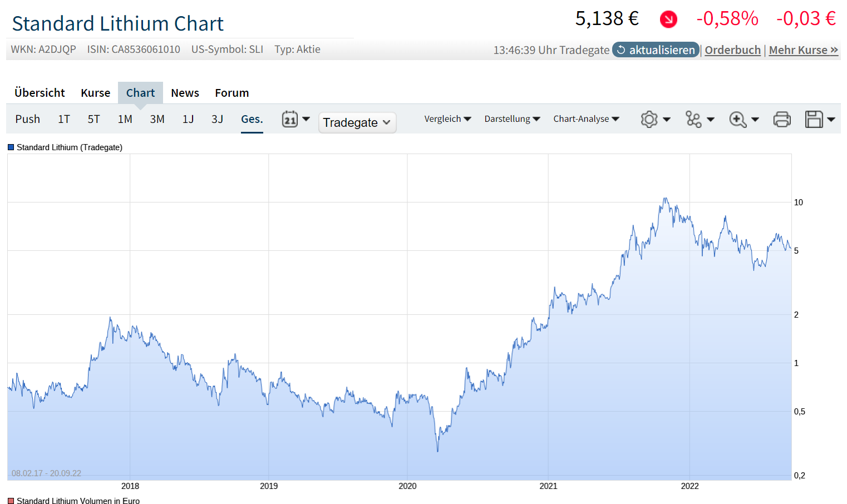Open the Tradegate exchange selector
Viewport: 847px width, 504px height.
coord(357,122)
